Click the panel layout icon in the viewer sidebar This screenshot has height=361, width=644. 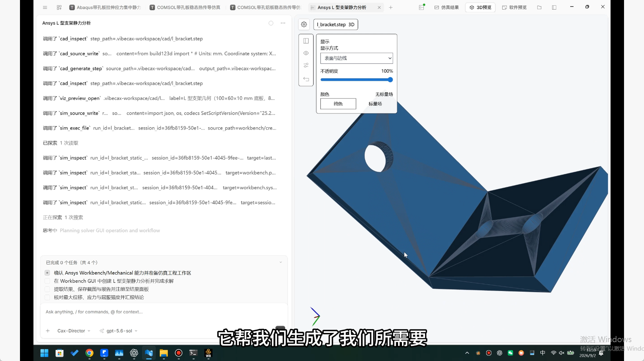[306, 41]
